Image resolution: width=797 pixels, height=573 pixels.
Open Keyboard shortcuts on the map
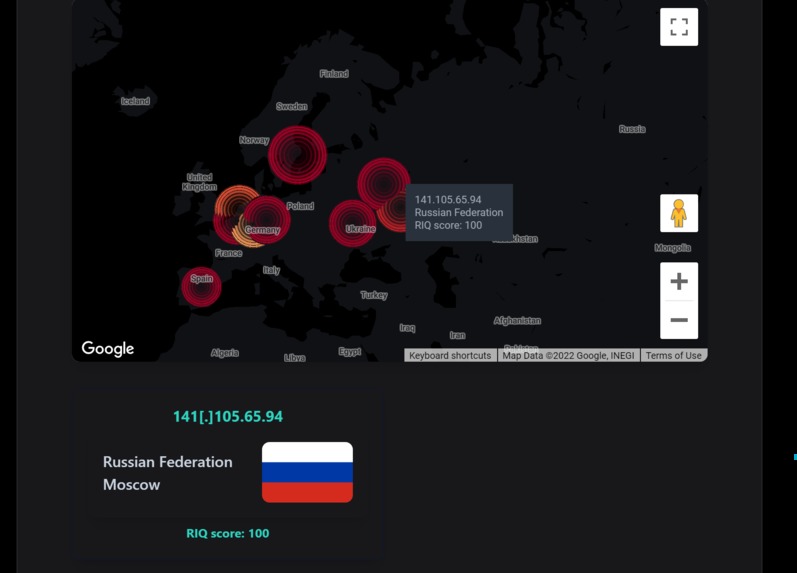pyautogui.click(x=450, y=355)
